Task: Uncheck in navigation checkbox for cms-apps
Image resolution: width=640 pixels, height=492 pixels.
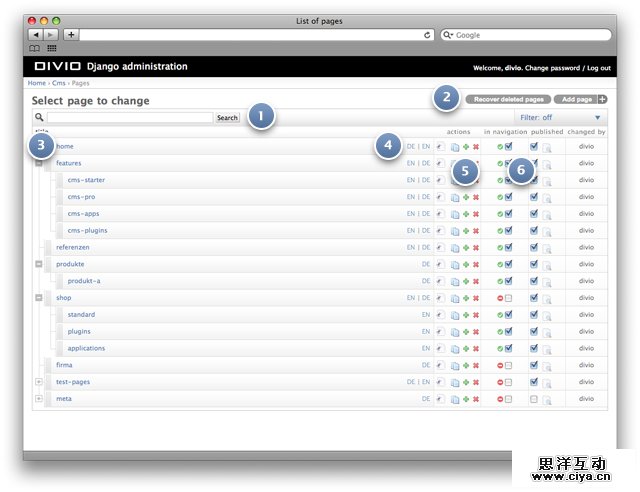Action: coord(509,214)
